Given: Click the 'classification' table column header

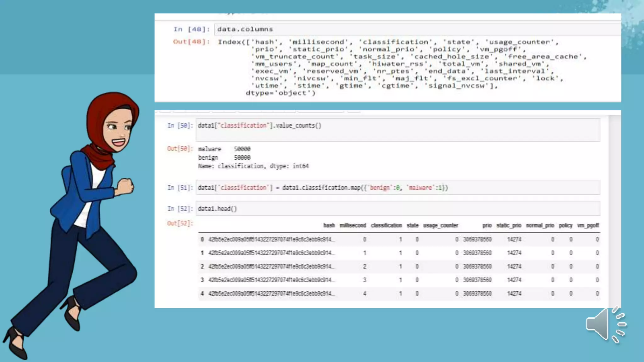Looking at the screenshot, I should coord(386,225).
